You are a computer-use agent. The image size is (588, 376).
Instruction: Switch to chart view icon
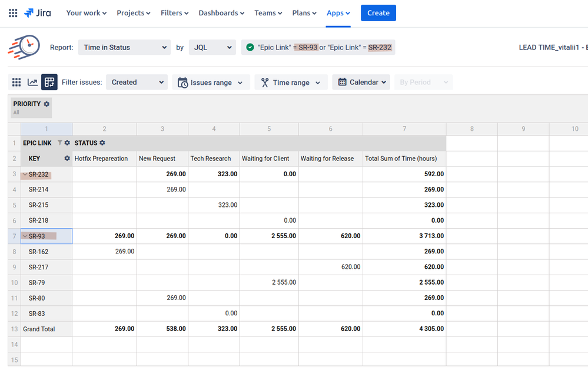pos(32,83)
